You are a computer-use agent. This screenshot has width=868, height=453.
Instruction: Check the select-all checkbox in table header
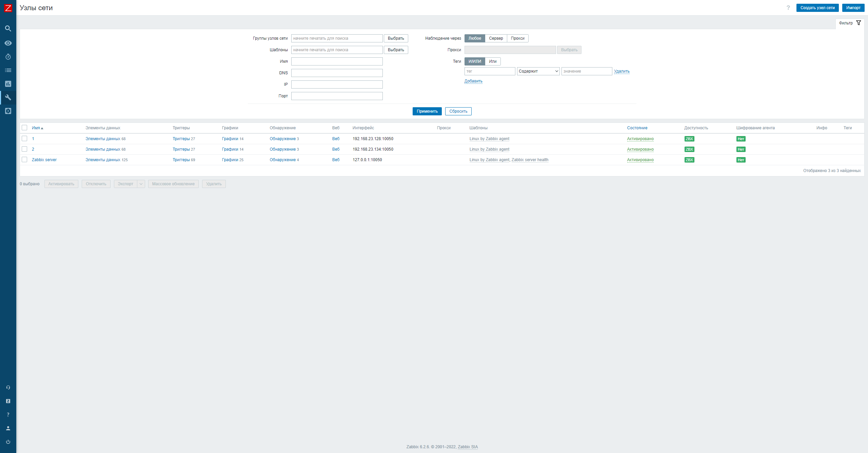click(24, 128)
